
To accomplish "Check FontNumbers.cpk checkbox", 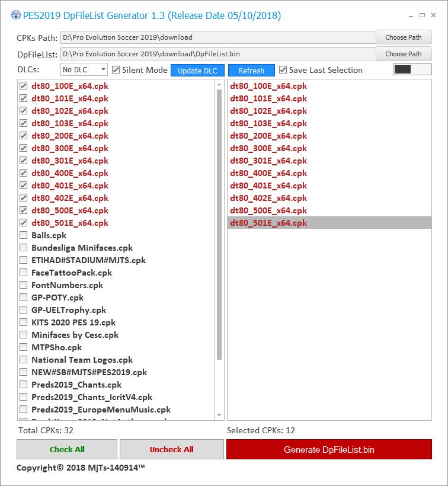I will click(24, 285).
